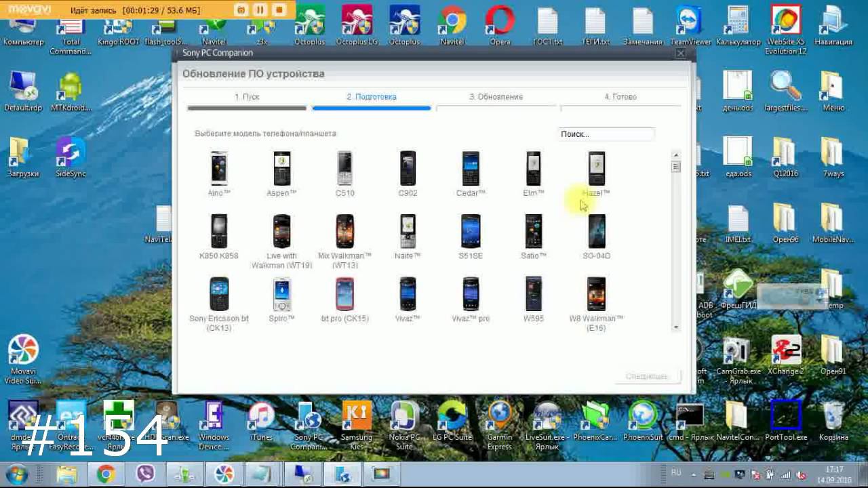Screen dimensions: 868x488
Task: Select Sony Ericsson txt (CK13) model
Action: coord(219,304)
